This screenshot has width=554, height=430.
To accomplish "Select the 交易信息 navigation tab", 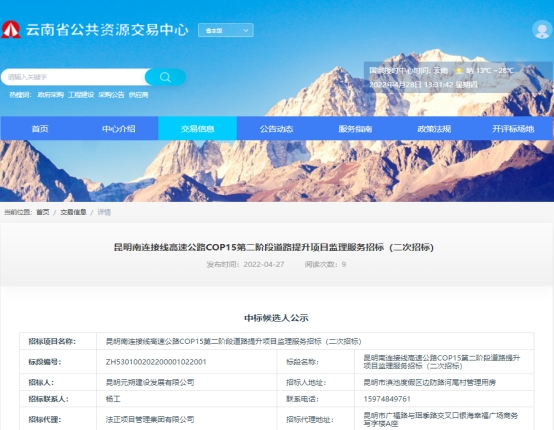I will (x=198, y=129).
